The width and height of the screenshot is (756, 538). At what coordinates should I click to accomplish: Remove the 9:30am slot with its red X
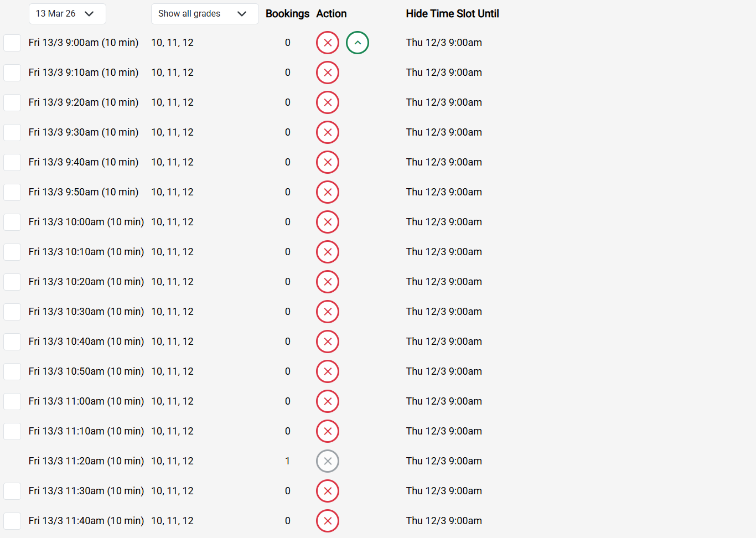click(x=328, y=132)
